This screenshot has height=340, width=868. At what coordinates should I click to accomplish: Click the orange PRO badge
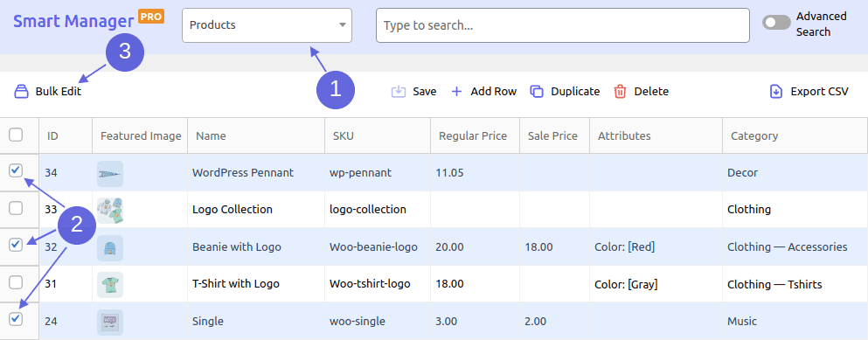[151, 17]
